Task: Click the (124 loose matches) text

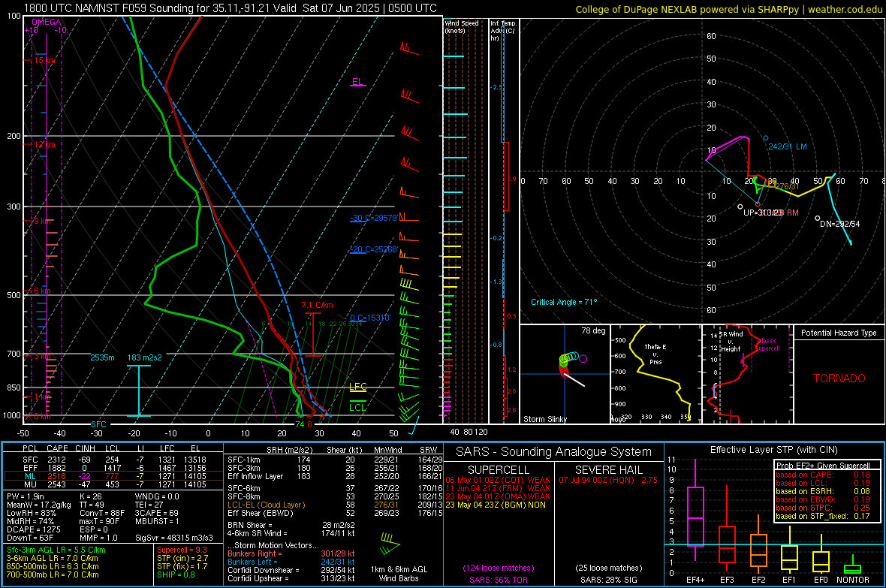Action: [x=499, y=568]
